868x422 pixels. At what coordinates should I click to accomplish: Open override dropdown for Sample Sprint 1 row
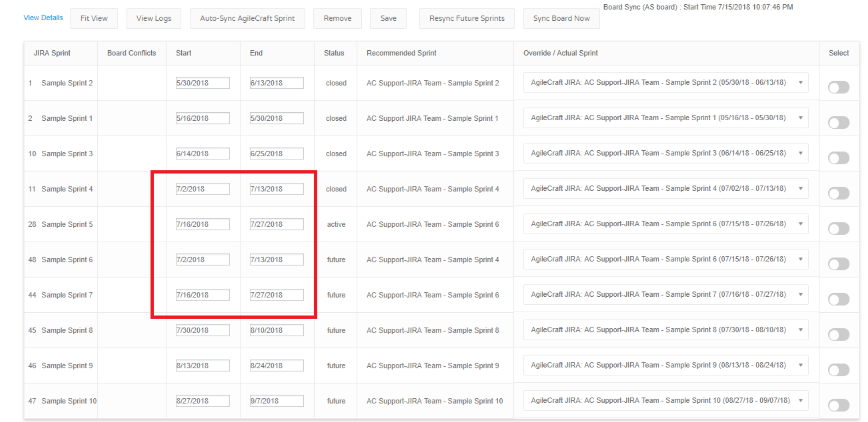point(666,118)
